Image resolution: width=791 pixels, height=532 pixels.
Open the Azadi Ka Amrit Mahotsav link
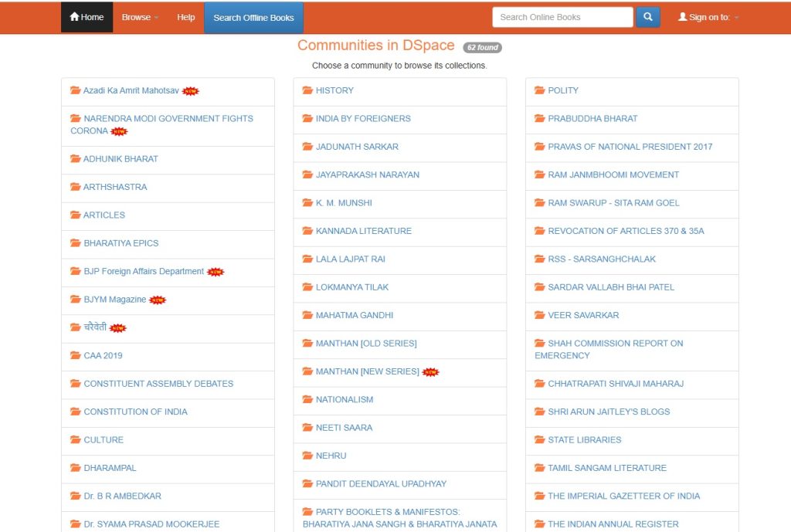pos(131,90)
